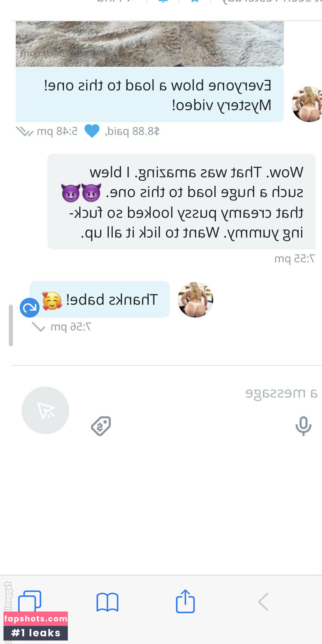322x644 pixels.
Task: Tap the grey send message arrow button
Action: (45, 410)
